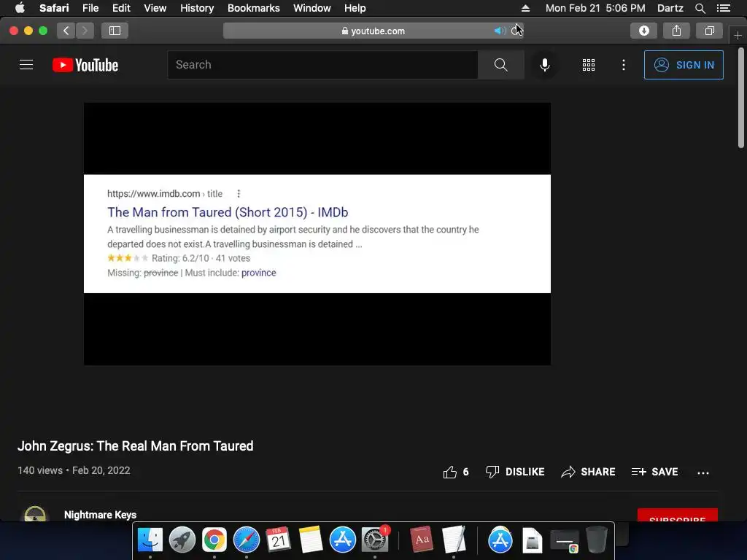Viewport: 747px width, 560px height.
Task: Click the video player area
Action: coord(317,234)
